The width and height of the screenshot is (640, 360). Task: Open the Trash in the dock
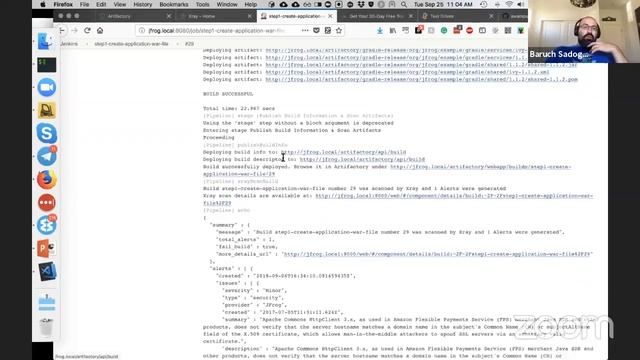(47, 327)
